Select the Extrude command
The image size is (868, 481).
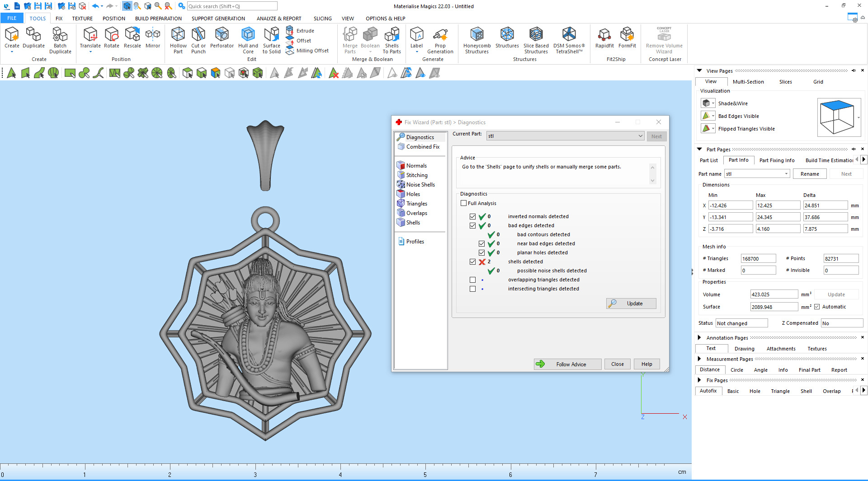click(x=300, y=31)
